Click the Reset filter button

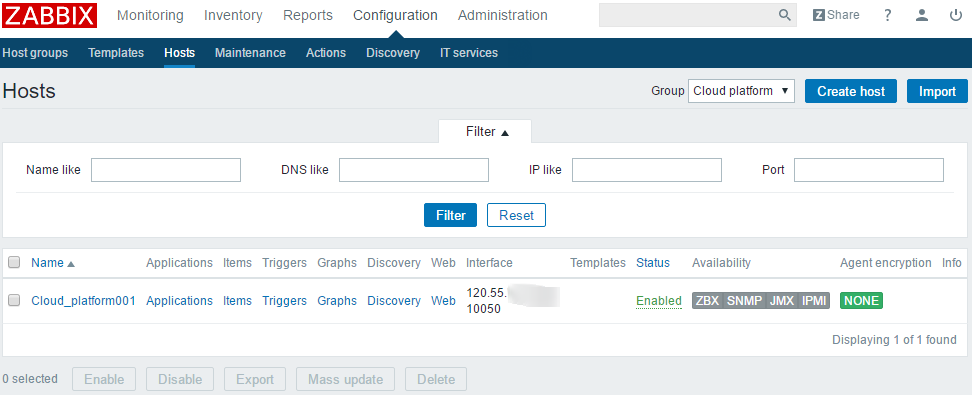point(516,215)
